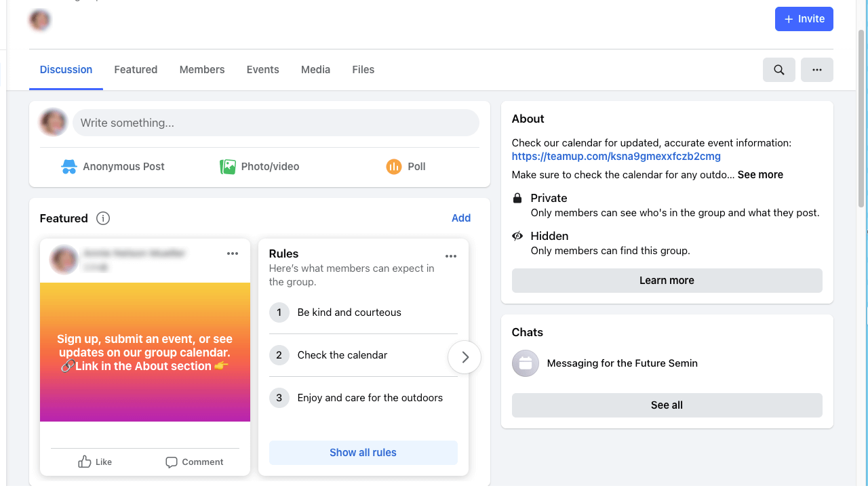This screenshot has height=488, width=868.
Task: Switch to the Featured tab
Action: [136, 70]
